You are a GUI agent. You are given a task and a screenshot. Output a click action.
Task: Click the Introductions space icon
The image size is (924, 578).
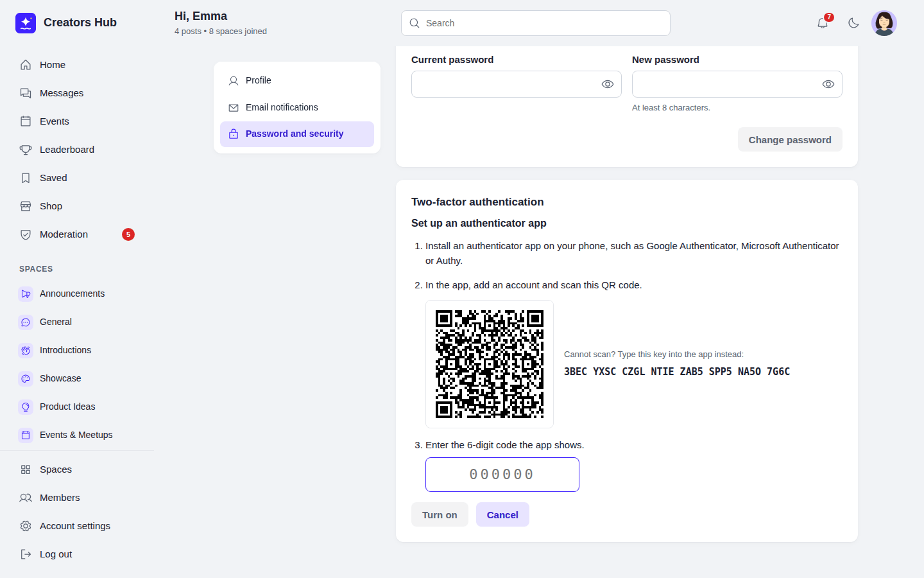(x=26, y=350)
